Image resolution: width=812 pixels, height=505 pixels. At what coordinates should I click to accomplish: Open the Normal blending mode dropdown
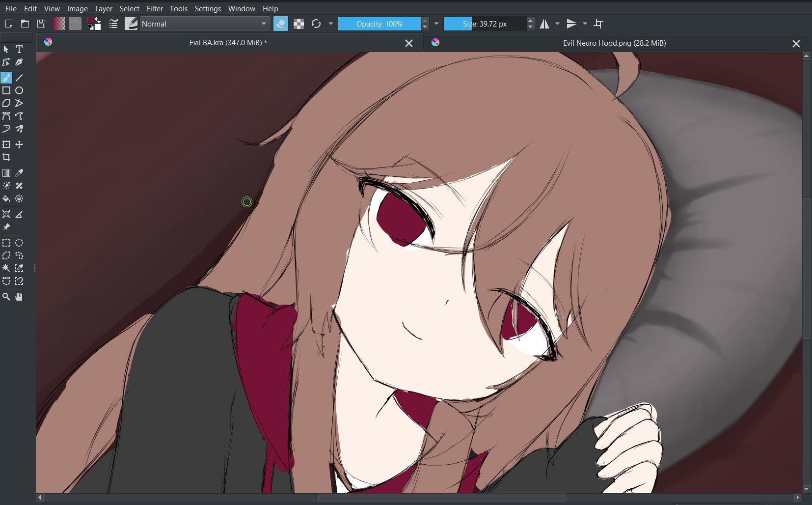click(x=205, y=24)
